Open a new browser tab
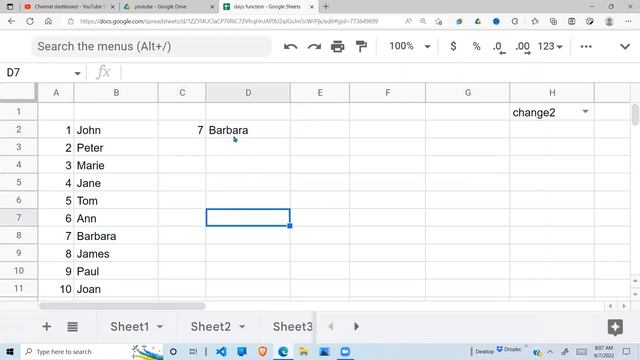 pos(326,7)
